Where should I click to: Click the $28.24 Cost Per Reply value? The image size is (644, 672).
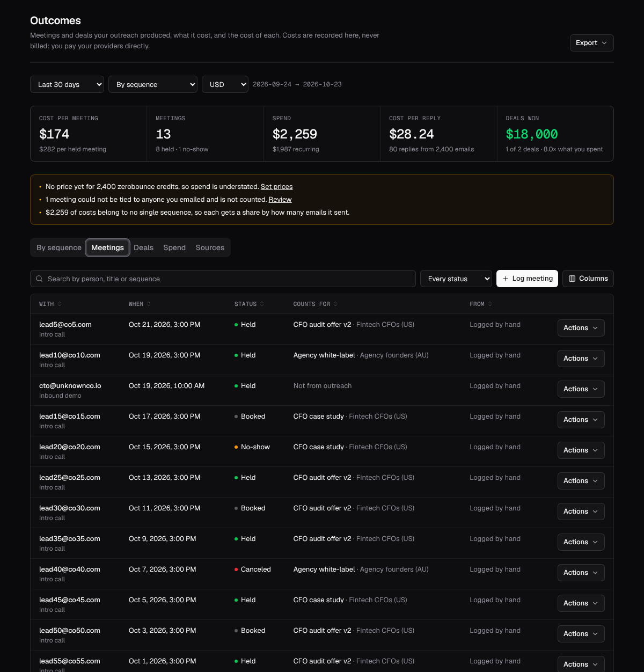tap(412, 134)
